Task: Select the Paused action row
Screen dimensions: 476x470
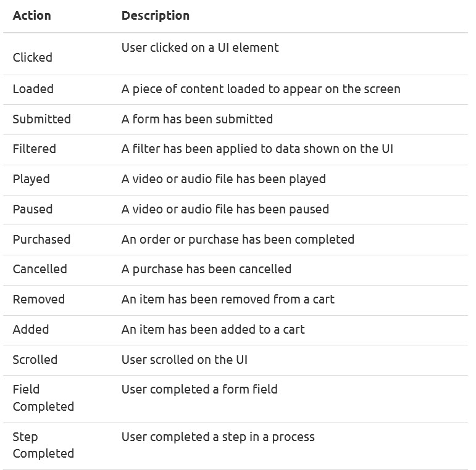Action: click(x=236, y=210)
